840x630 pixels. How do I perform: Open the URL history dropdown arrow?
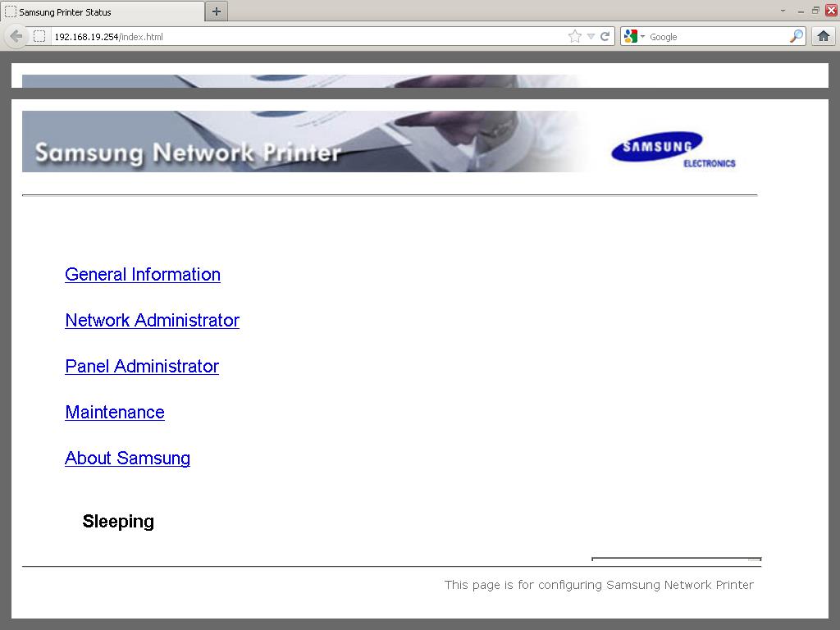pyautogui.click(x=591, y=36)
